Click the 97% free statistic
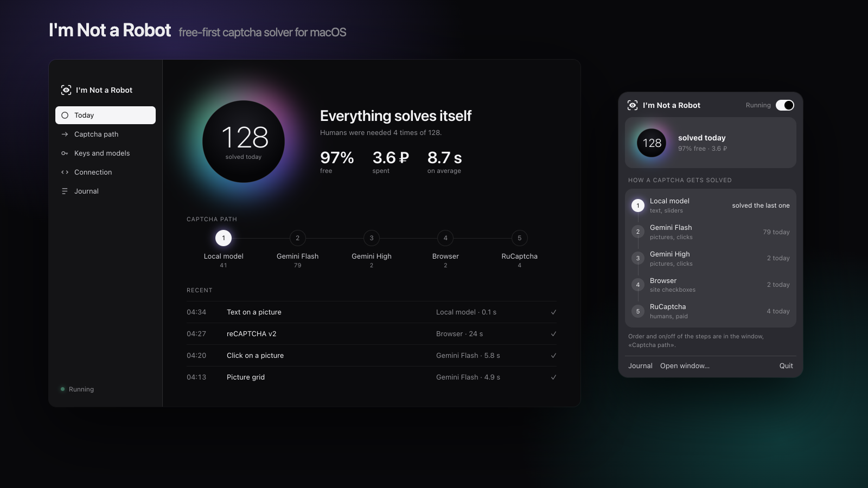Screen dimensions: 868x488 pyautogui.click(x=337, y=162)
